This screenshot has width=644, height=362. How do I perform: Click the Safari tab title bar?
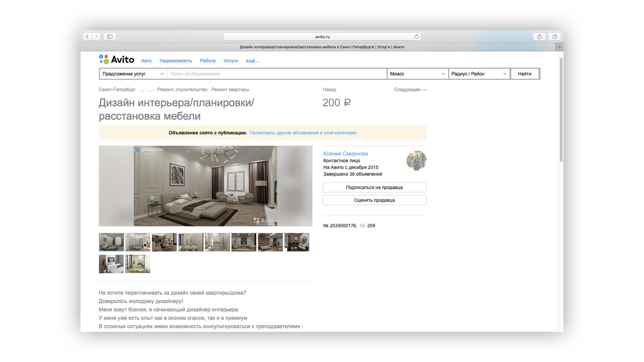322,47
